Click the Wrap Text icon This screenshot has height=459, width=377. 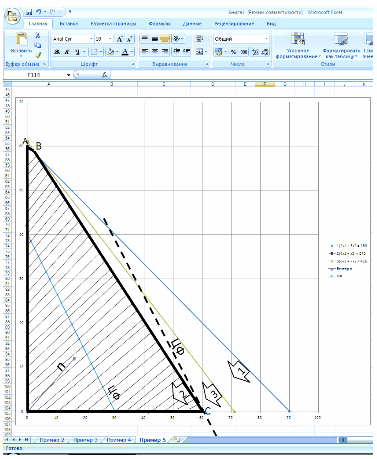pyautogui.click(x=199, y=39)
